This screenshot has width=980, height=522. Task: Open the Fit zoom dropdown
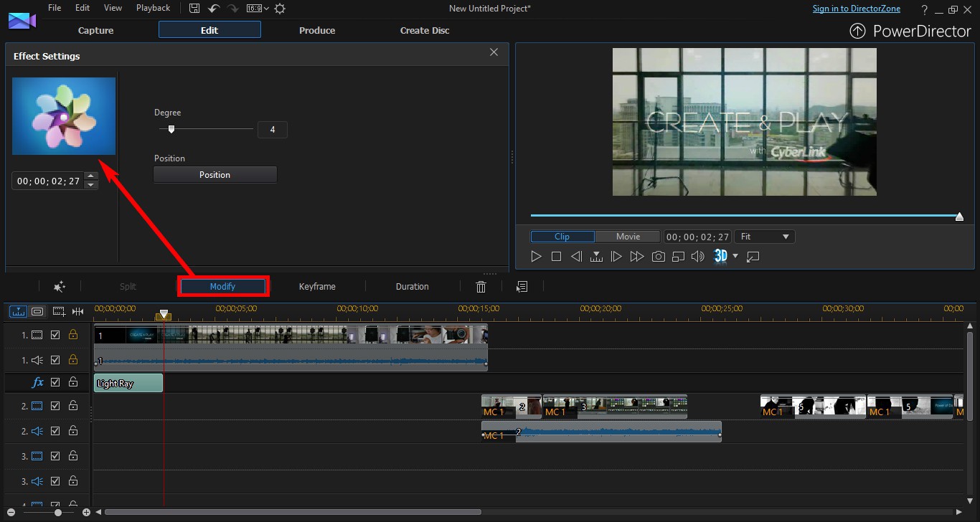(765, 237)
